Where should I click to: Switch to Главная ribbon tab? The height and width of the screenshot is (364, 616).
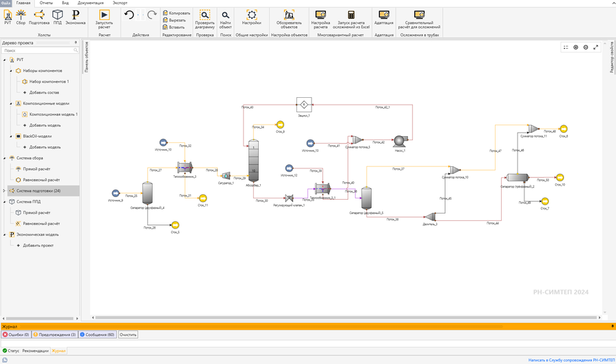[x=23, y=3]
